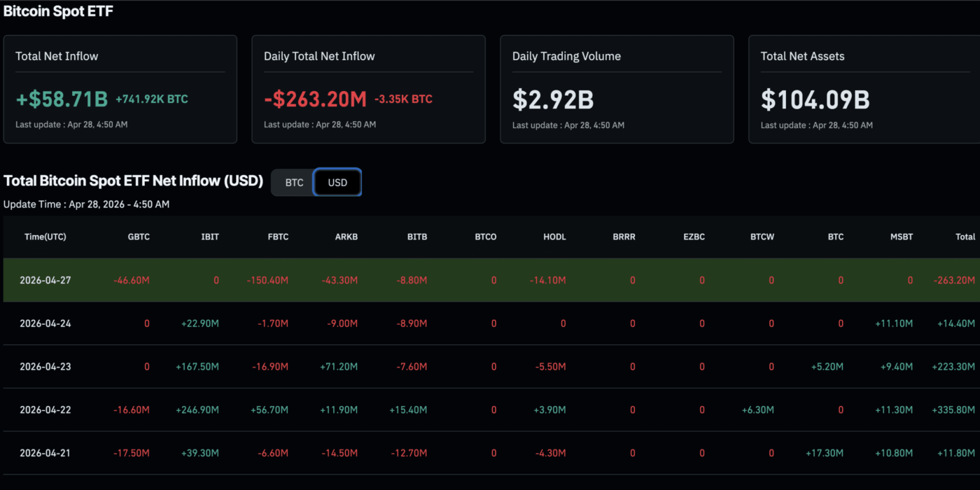Select the highlighted 2026-04-27 row date
Screen dimensions: 980x490
coord(45,280)
